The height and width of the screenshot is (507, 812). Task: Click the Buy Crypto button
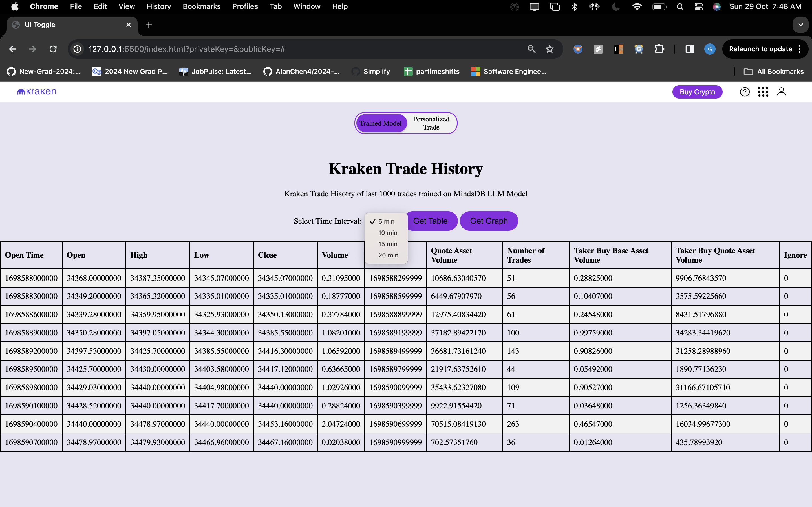[697, 92]
